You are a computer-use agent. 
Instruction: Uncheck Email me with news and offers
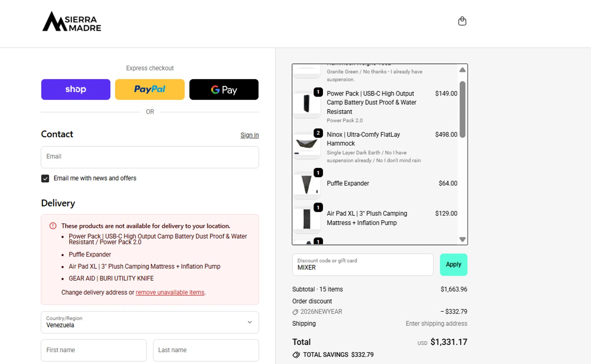[45, 179]
